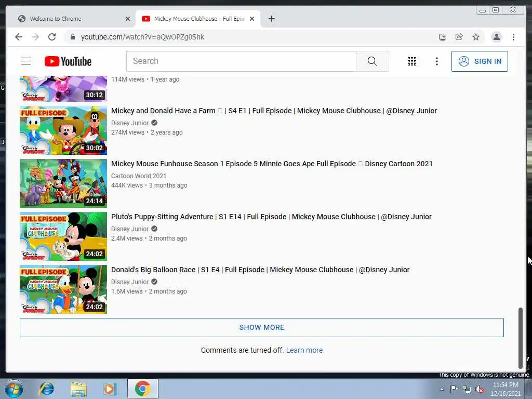The image size is (532, 399).
Task: Open Donald's Big Balloon Race thumbnail
Action: point(63,289)
